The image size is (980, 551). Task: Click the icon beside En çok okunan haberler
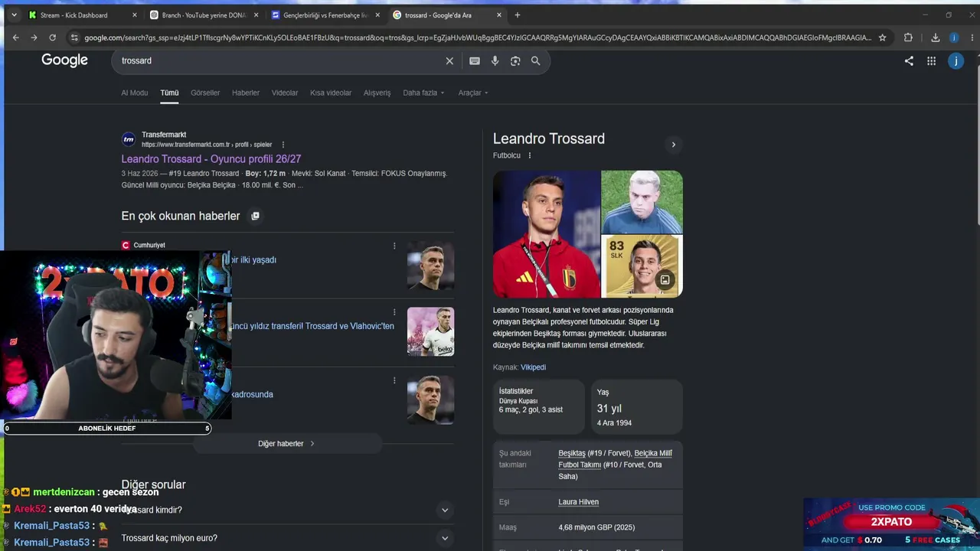coord(255,216)
